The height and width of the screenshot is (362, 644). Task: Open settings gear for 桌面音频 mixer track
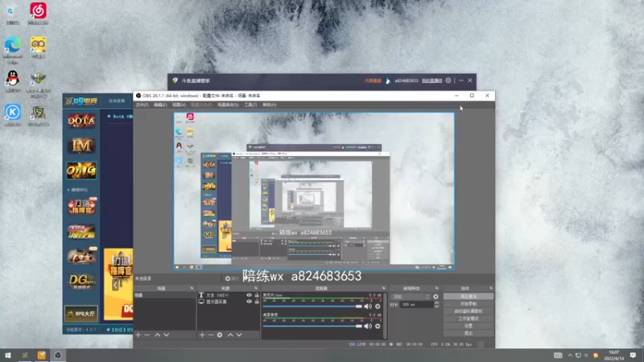coord(378,326)
